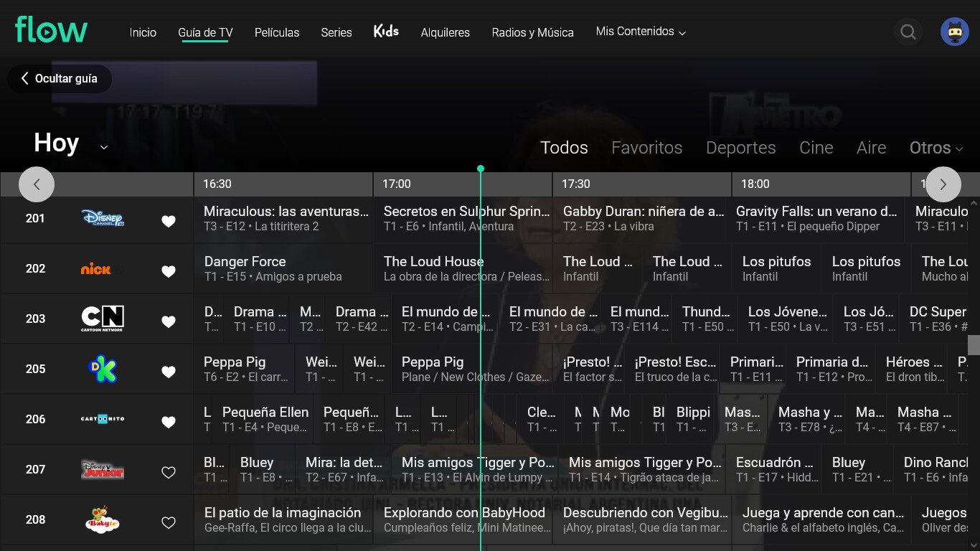The image size is (980, 551).
Task: Open Radios y Música section
Action: [533, 32]
